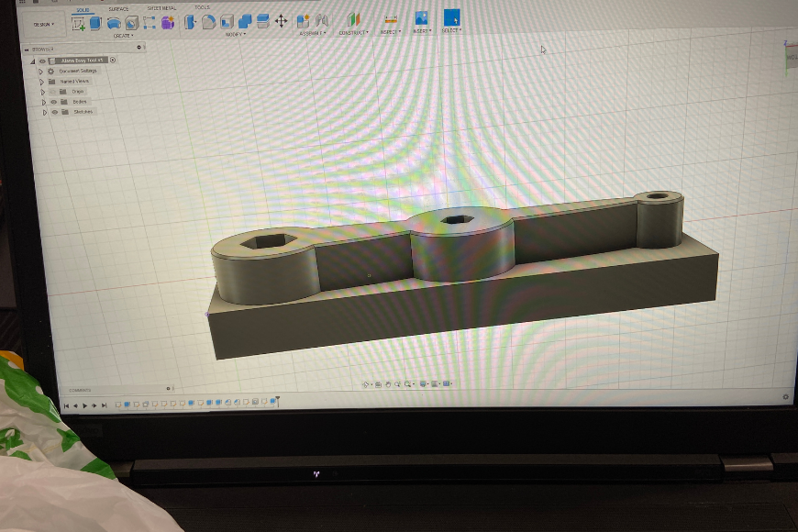Apply the Fillet tool
This screenshot has height=532, width=798.
coord(208,22)
